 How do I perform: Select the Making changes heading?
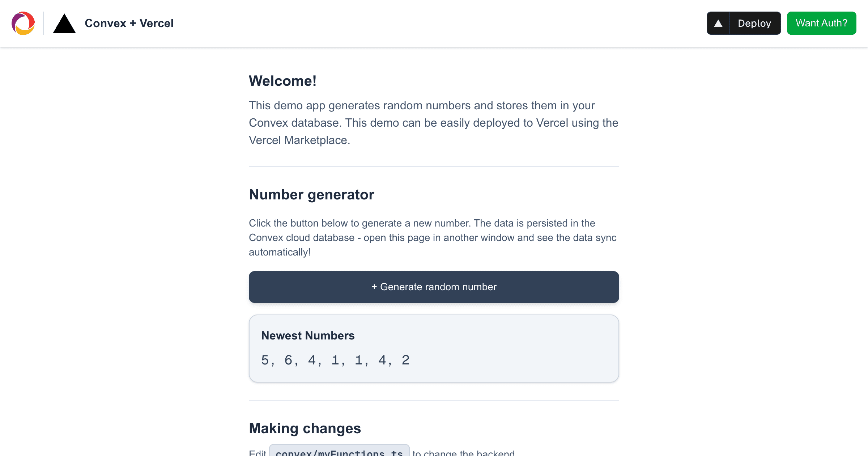click(305, 428)
